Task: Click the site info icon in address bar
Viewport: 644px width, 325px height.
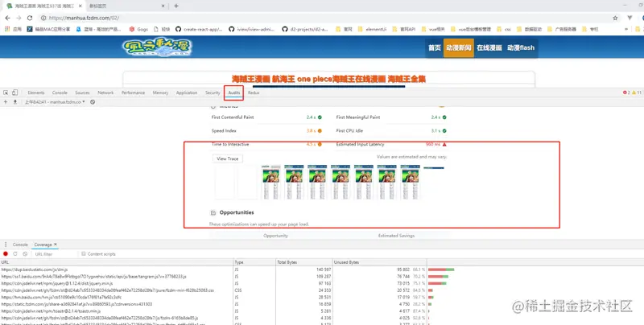Action: pos(43,18)
